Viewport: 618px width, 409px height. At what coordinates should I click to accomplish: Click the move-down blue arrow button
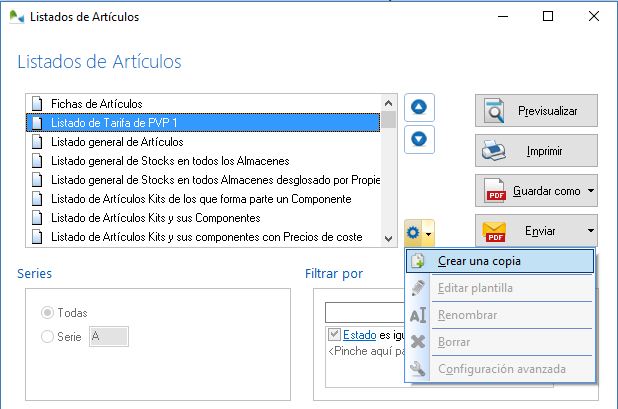[419, 139]
